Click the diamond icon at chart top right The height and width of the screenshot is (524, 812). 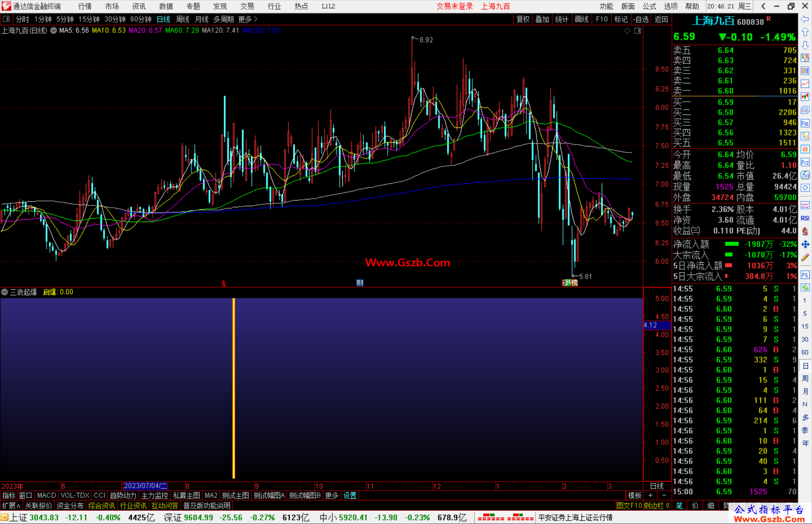[627, 31]
